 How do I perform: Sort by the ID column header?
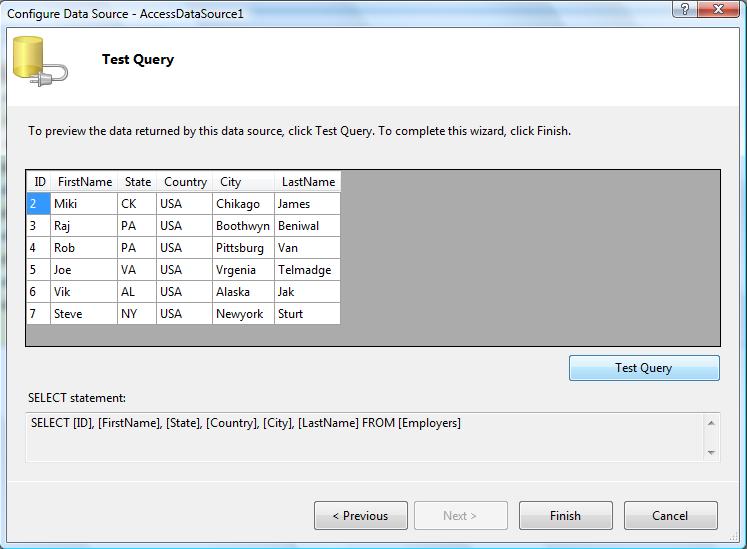point(39,182)
